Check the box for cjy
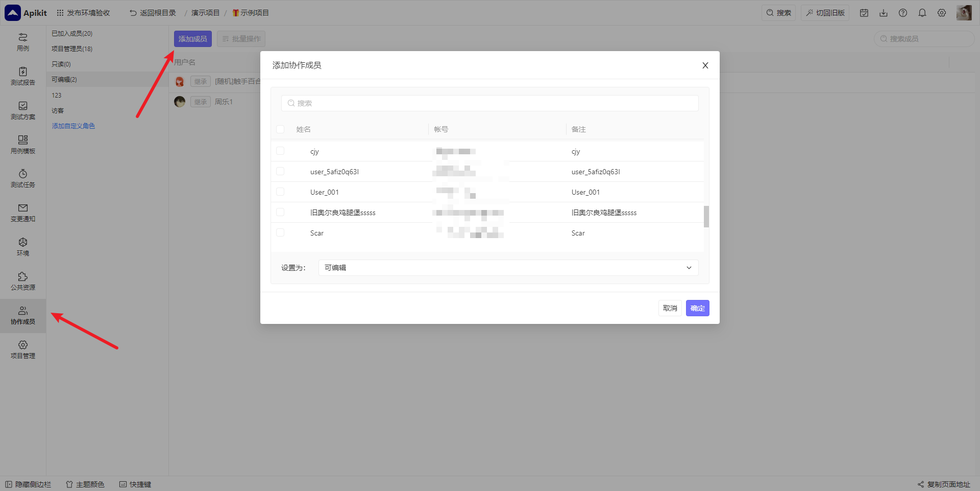The width and height of the screenshot is (980, 491). tap(280, 151)
